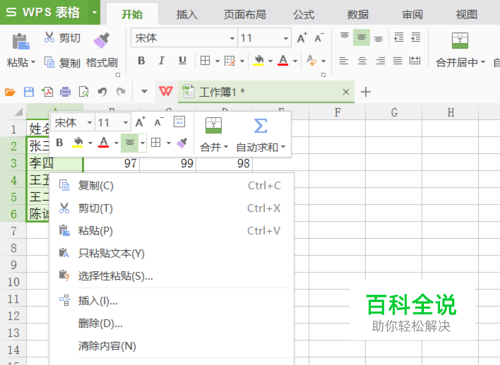Choose 复制(C) from context menu

point(172,186)
